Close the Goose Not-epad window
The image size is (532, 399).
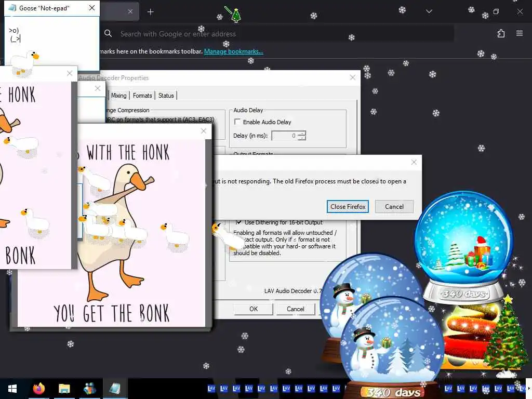pyautogui.click(x=91, y=8)
